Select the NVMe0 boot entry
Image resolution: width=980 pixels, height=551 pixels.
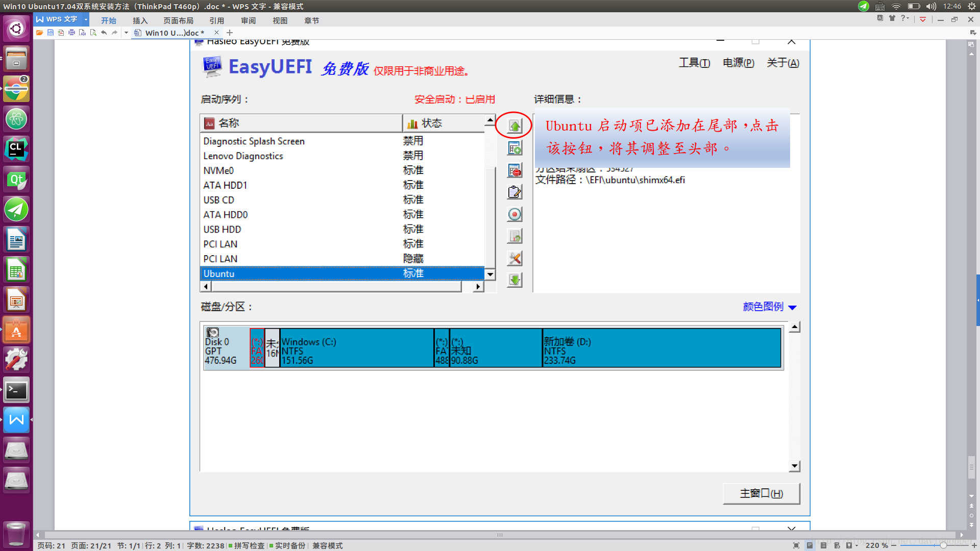coord(342,170)
